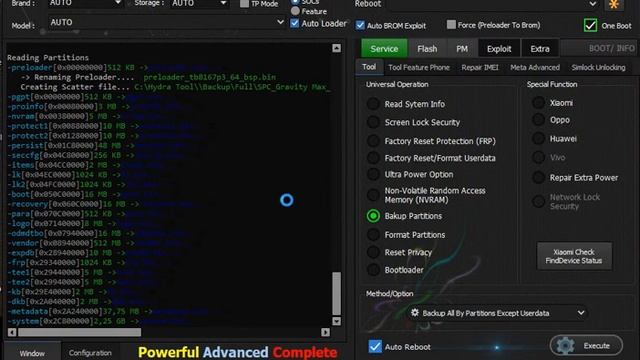Switch to the Service tab
The height and width of the screenshot is (360, 640).
pyautogui.click(x=384, y=49)
